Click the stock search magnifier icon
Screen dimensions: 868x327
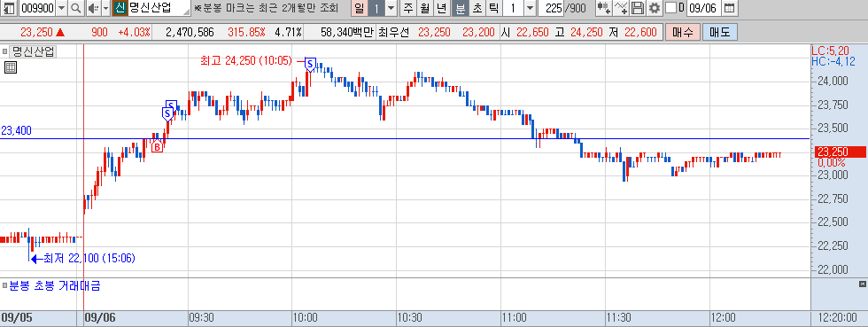coord(76,8)
